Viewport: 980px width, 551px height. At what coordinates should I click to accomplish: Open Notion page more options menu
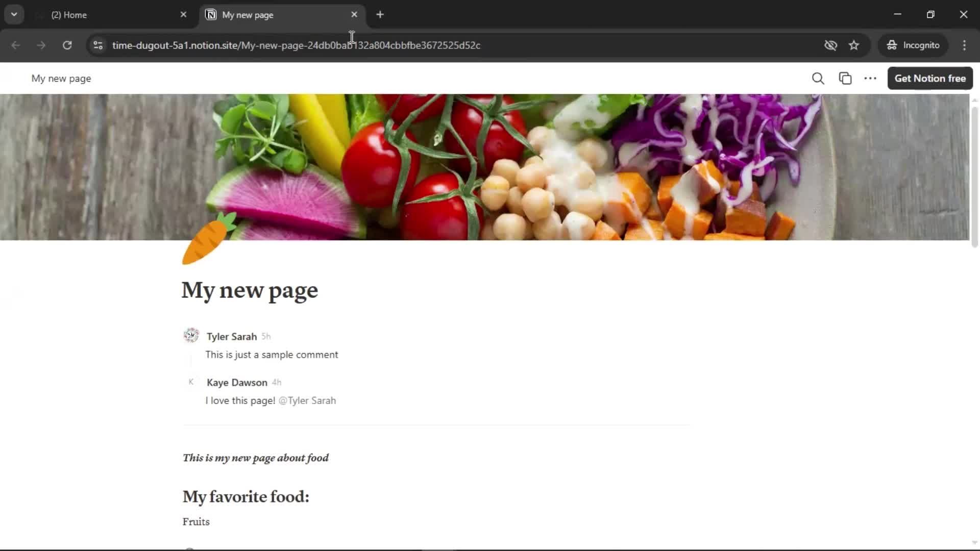click(x=870, y=79)
